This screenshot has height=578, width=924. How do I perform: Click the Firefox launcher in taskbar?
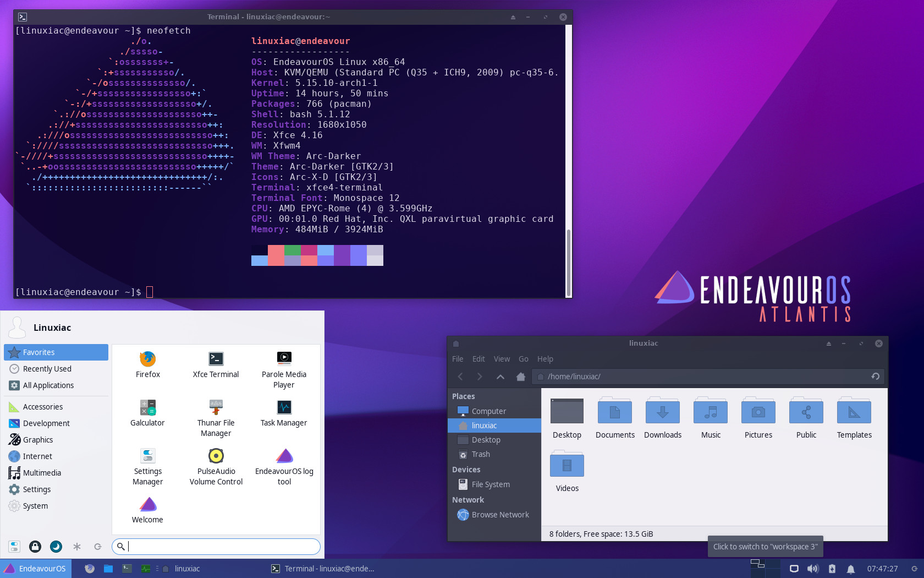90,569
